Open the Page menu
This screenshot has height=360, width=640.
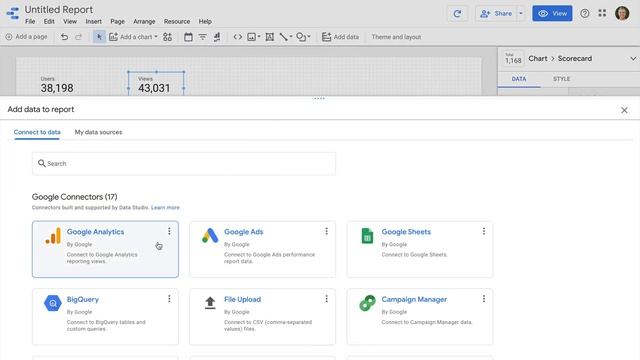pos(118,22)
